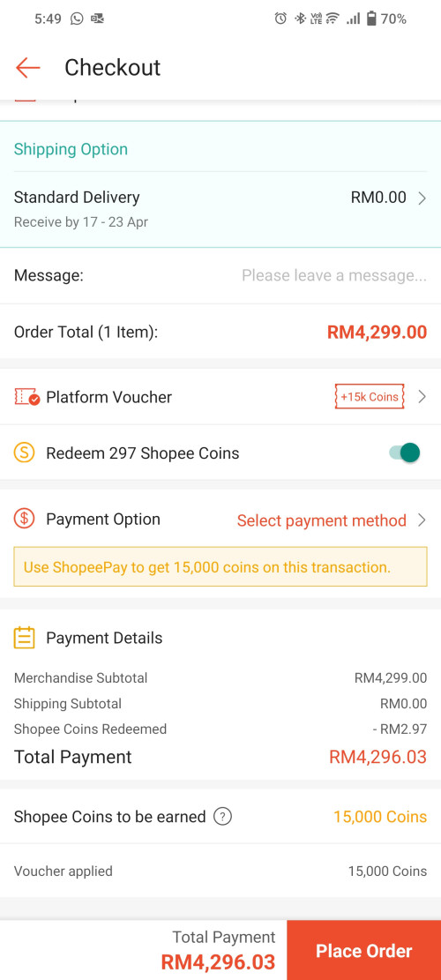This screenshot has width=441, height=980.
Task: Open the Shopee Coins help question mark
Action: tap(222, 816)
